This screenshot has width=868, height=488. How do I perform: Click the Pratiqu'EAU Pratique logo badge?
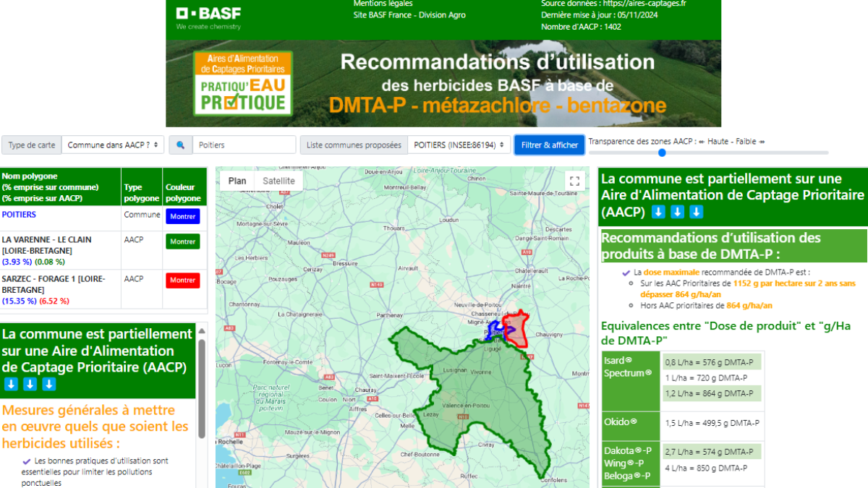[x=243, y=83]
